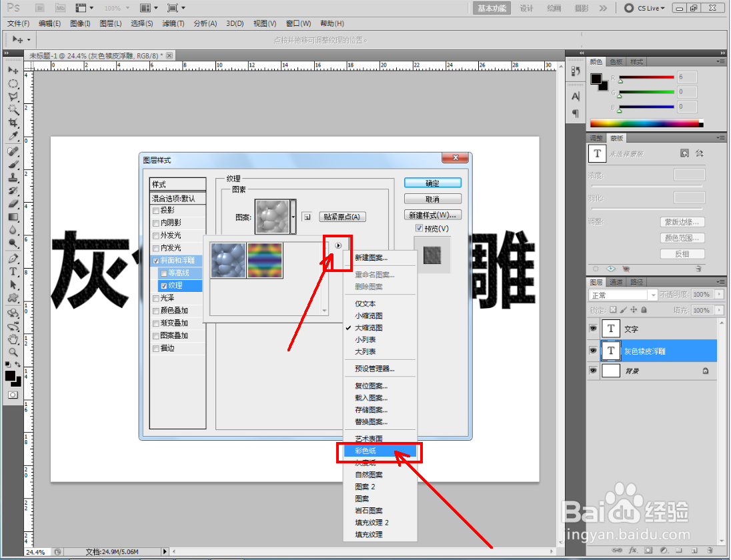731x560 pixels.
Task: Click the 新建样式(W)... button
Action: tap(433, 215)
